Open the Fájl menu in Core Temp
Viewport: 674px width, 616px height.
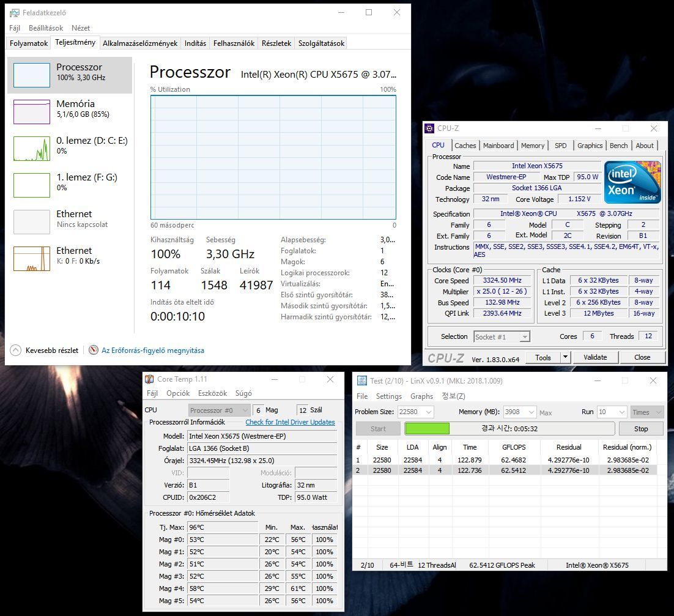[x=152, y=393]
